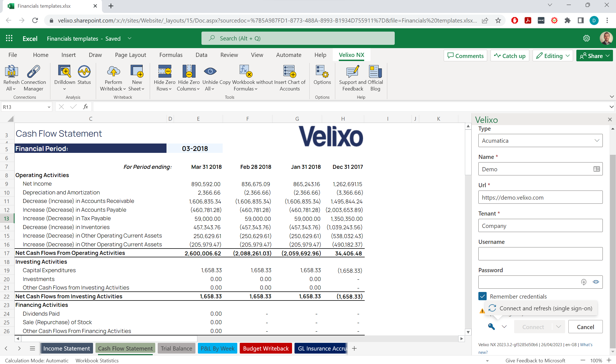The image size is (616, 364).
Task: Open Velixo Options
Action: [x=322, y=71]
